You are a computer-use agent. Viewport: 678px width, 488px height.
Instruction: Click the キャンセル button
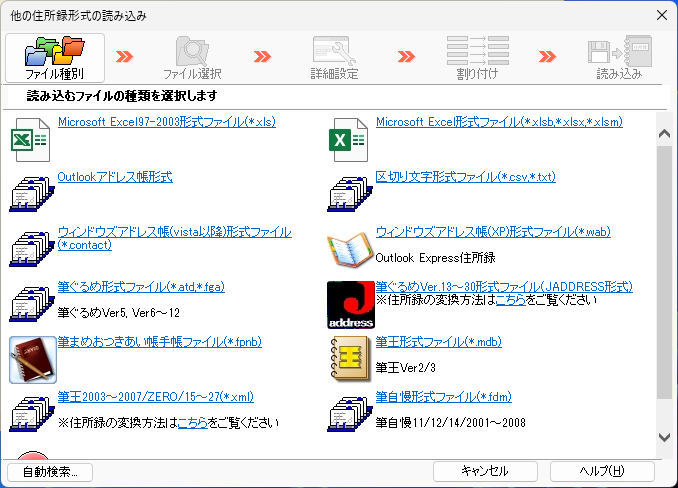pos(485,471)
